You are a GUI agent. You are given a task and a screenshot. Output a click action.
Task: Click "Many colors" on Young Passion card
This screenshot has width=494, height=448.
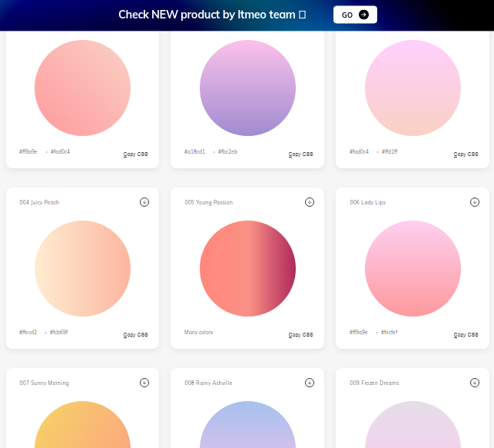[199, 333]
